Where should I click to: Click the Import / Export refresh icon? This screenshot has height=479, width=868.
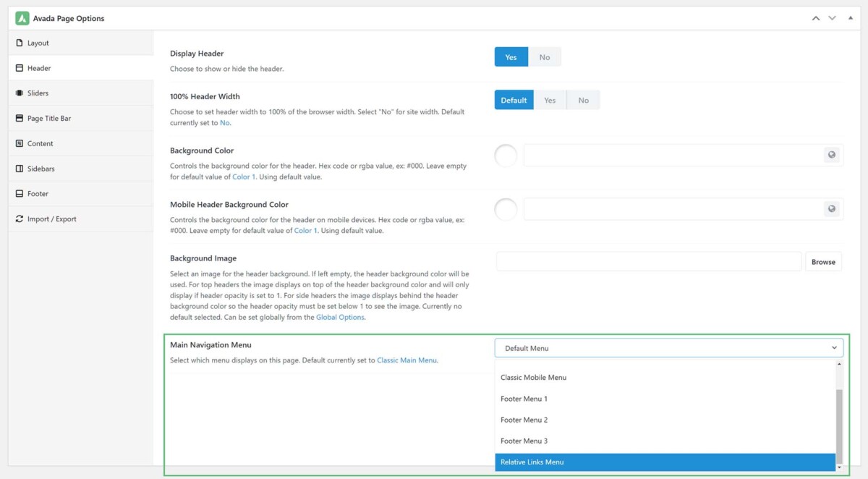(21, 219)
